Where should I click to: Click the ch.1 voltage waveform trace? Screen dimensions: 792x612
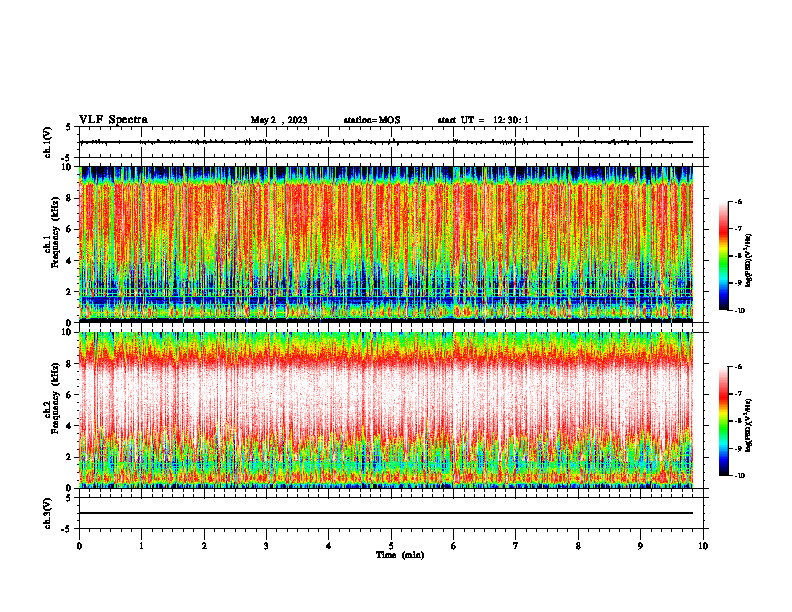pos(386,142)
